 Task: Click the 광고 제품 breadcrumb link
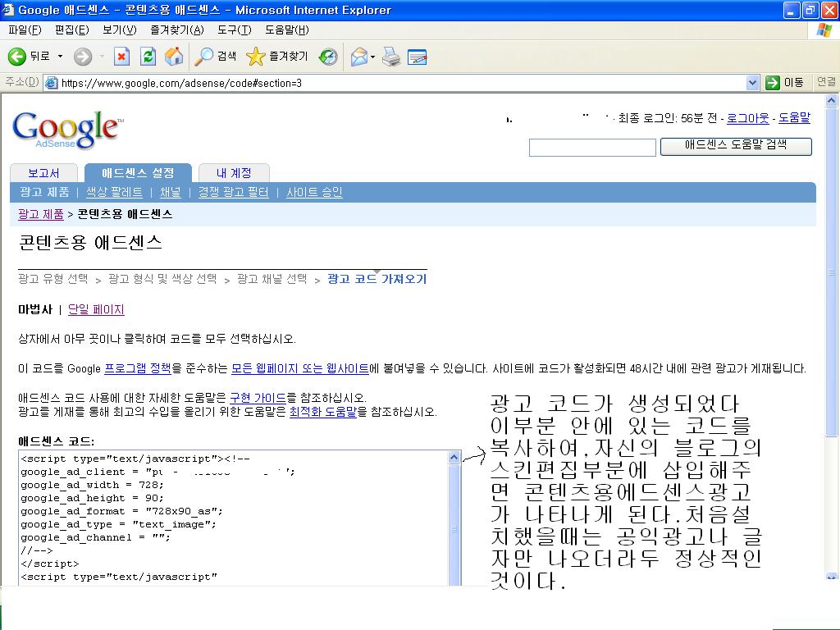click(41, 214)
